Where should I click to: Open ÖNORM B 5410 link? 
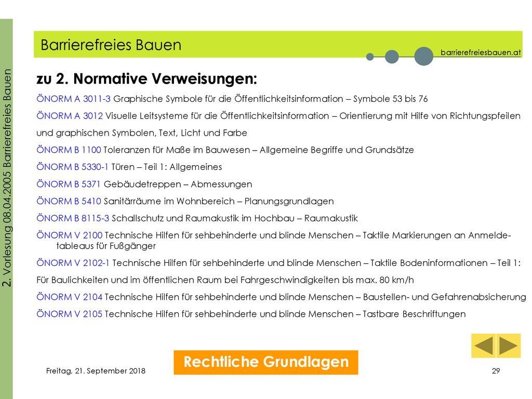(69, 201)
